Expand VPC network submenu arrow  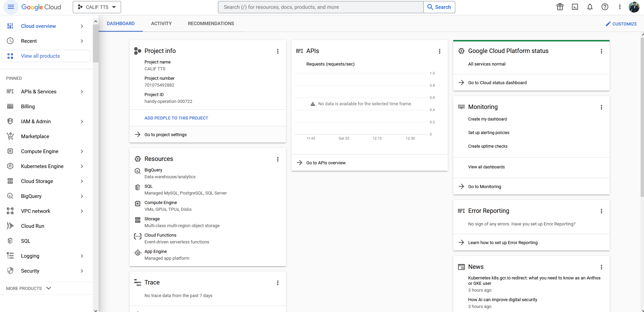tap(82, 211)
